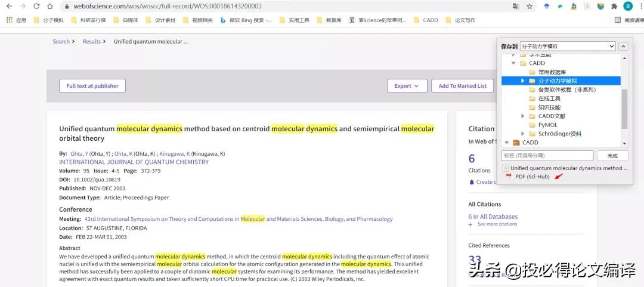Open INTERNATIONAL JOURNAL OF QUANTUM CHEMISTRY link

(134, 162)
